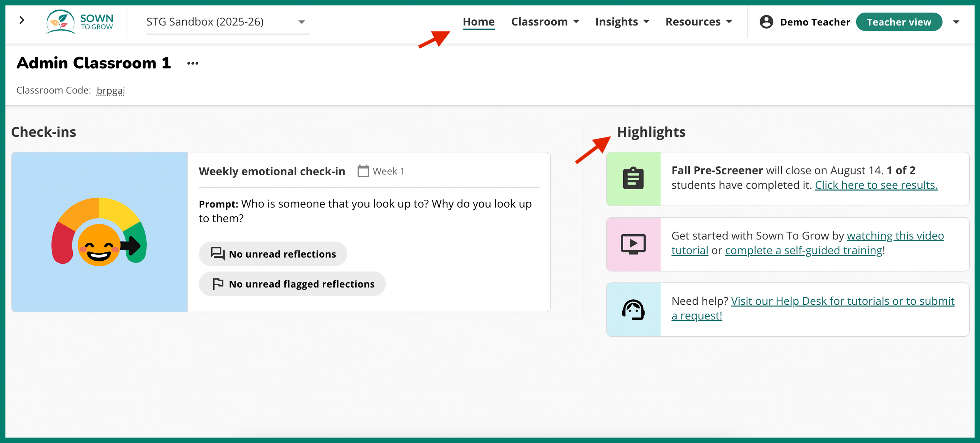Open the three-dot menu beside Admin Classroom 1

pos(193,64)
